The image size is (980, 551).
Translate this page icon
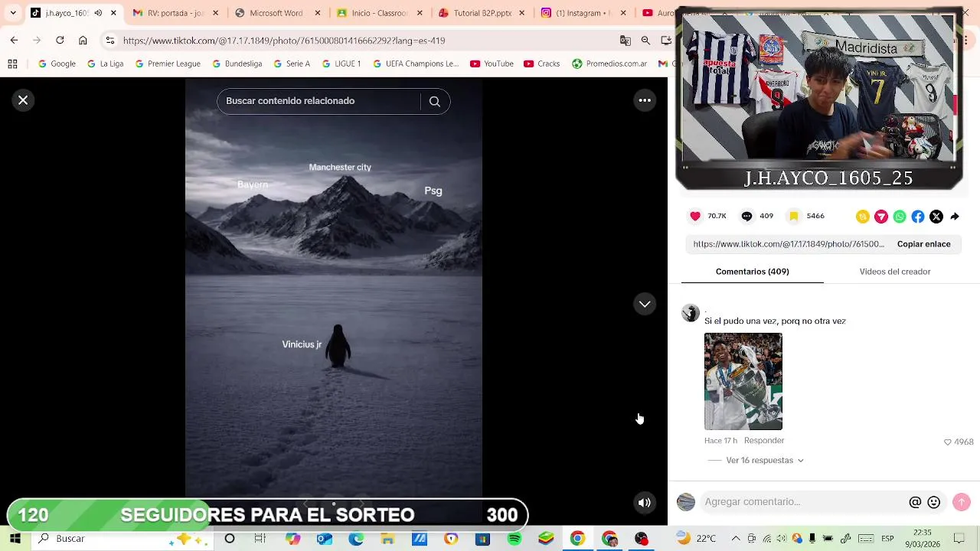626,40
